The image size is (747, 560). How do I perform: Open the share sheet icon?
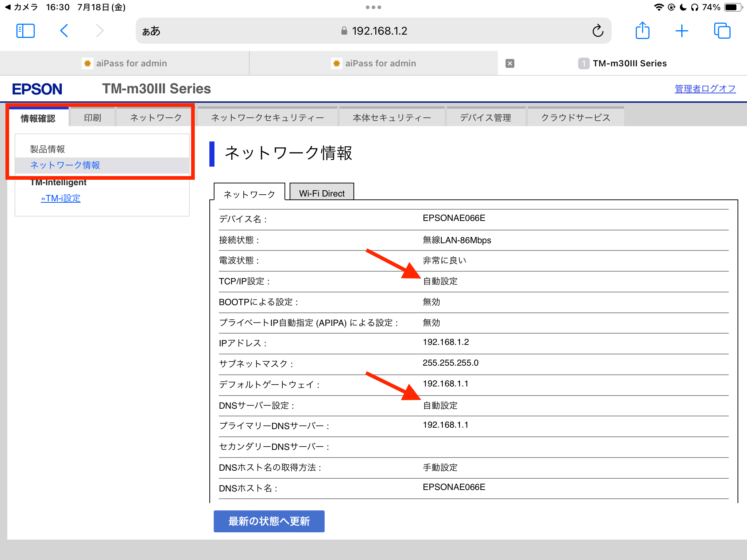click(x=642, y=30)
